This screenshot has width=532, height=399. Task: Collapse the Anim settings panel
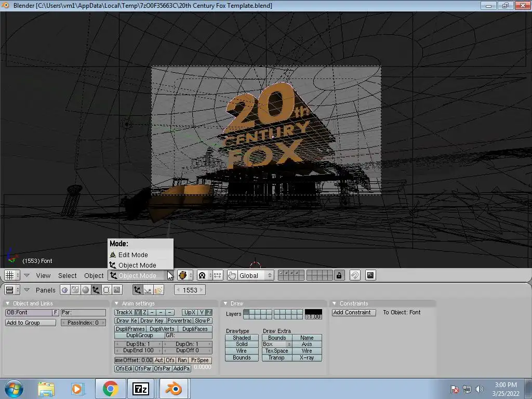pyautogui.click(x=117, y=303)
